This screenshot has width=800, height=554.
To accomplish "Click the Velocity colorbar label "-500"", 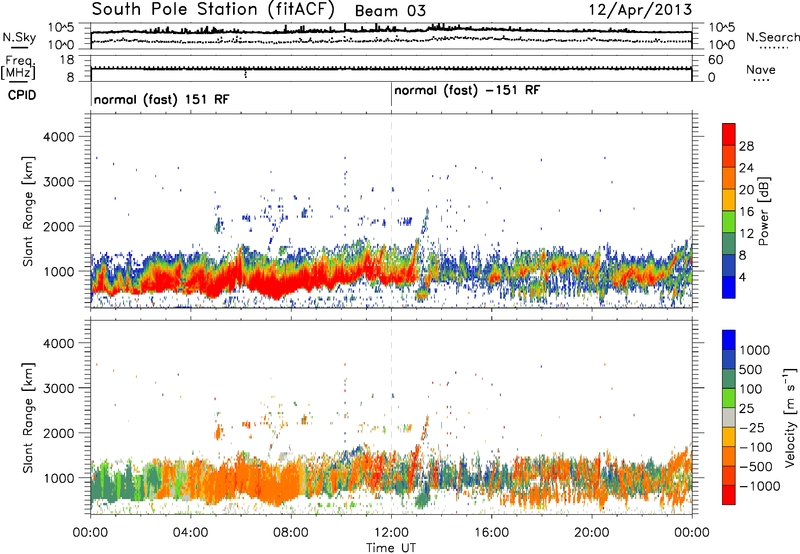I will 758,466.
